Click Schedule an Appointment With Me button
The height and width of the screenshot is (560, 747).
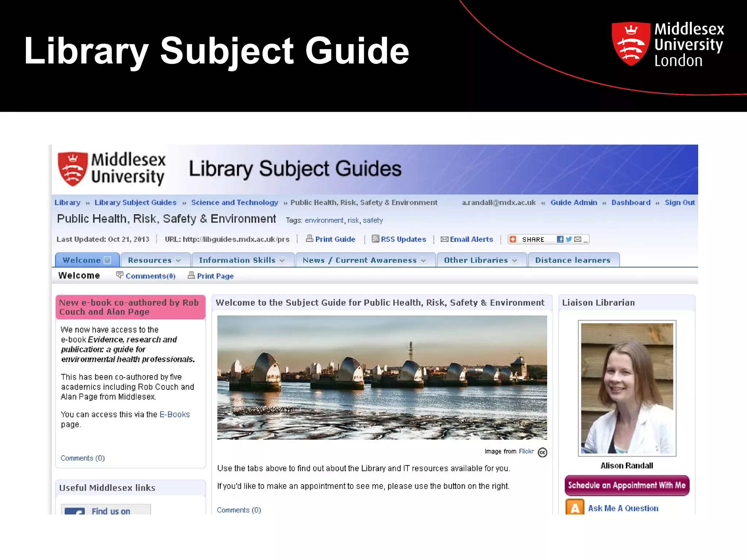(627, 485)
